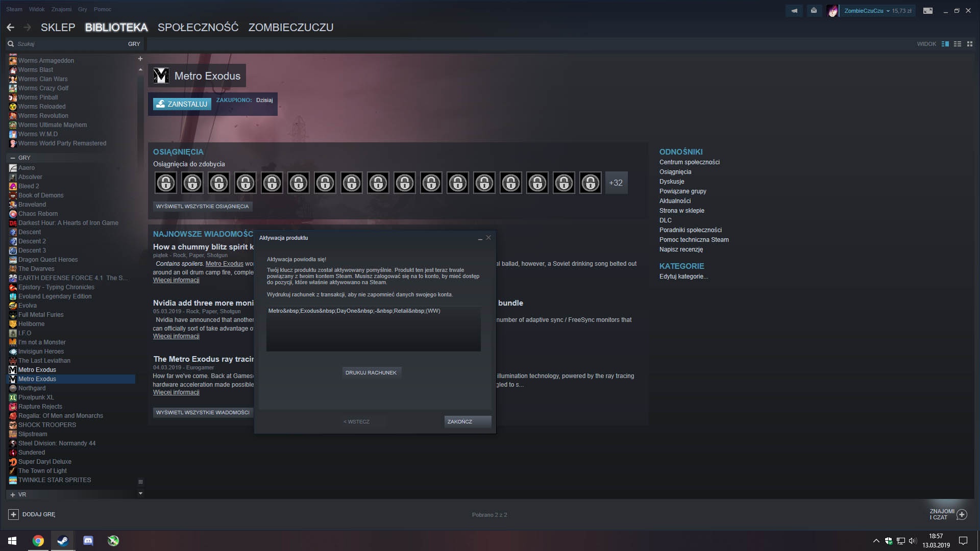The image size is (980, 551).
Task: Click WYŚWIETL WSZYSTKIE WIADOMOŚCI button
Action: click(x=203, y=413)
